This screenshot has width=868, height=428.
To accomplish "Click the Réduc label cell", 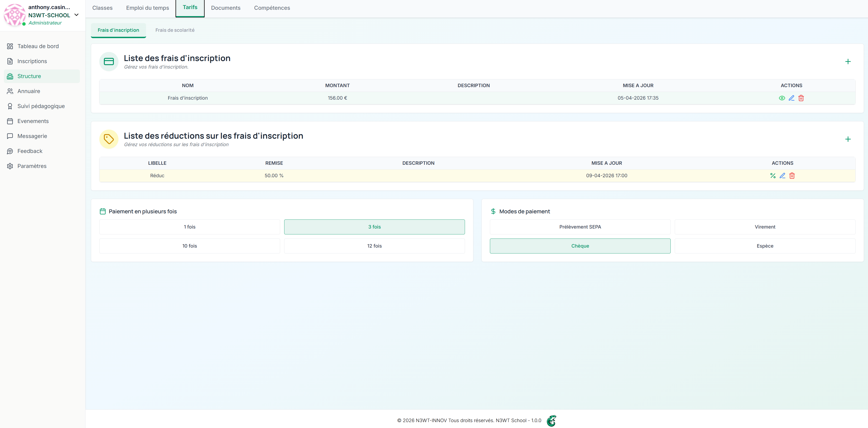I will 157,176.
